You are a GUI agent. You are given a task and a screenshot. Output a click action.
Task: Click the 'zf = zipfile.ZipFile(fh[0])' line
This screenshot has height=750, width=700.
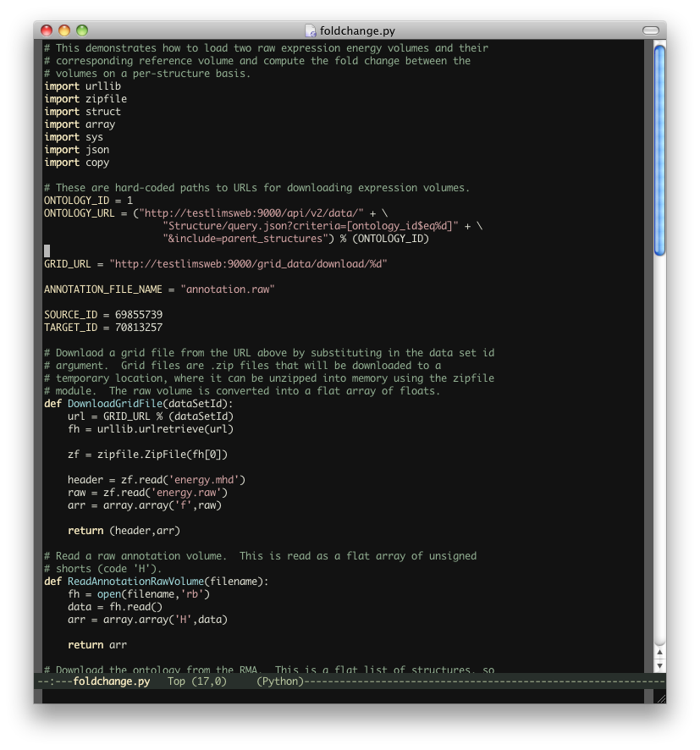(148, 455)
